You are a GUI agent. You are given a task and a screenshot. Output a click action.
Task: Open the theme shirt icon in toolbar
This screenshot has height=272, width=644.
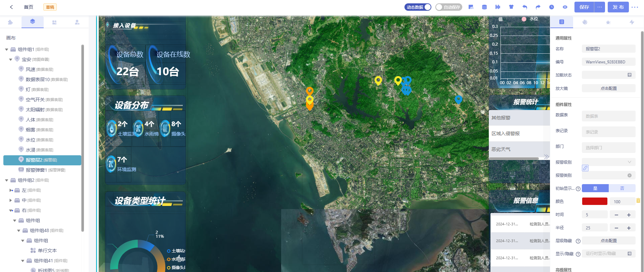[x=511, y=7]
